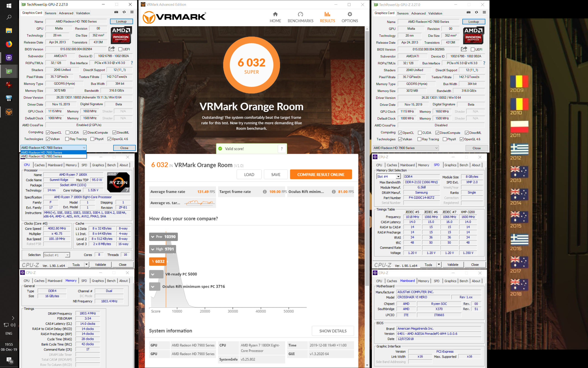Toggle Vulkan checkbox in left GPU-Z

tap(48, 139)
